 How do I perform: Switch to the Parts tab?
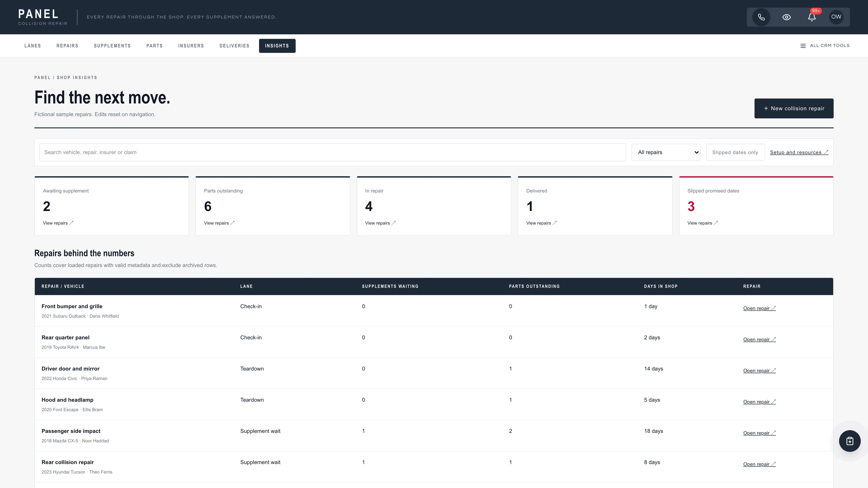click(154, 46)
